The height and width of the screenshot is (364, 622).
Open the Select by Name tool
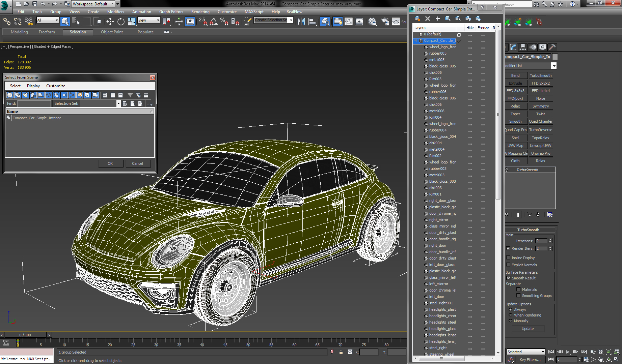point(76,22)
